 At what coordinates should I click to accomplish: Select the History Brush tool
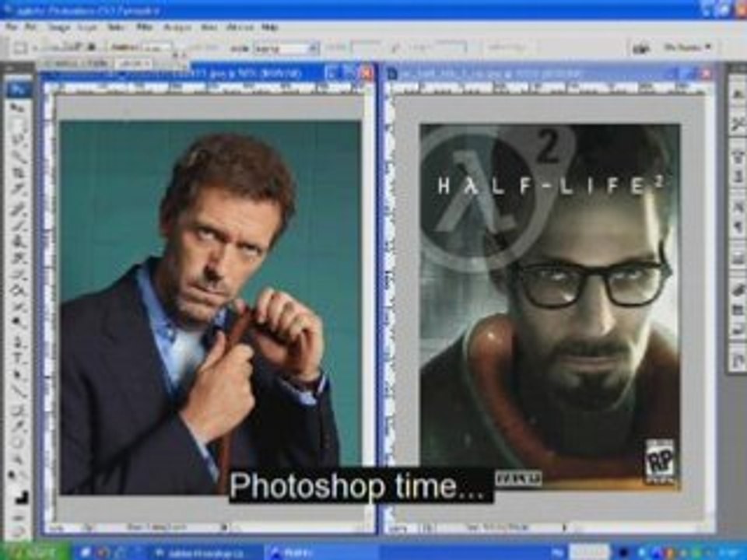click(x=18, y=257)
